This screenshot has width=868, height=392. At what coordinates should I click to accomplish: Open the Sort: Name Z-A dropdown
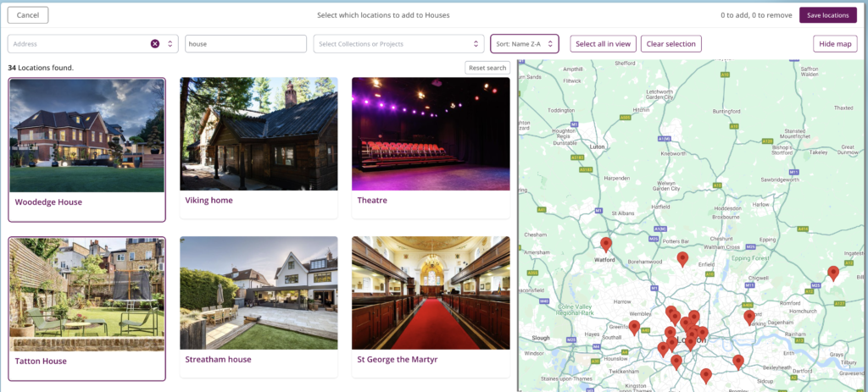(x=524, y=44)
